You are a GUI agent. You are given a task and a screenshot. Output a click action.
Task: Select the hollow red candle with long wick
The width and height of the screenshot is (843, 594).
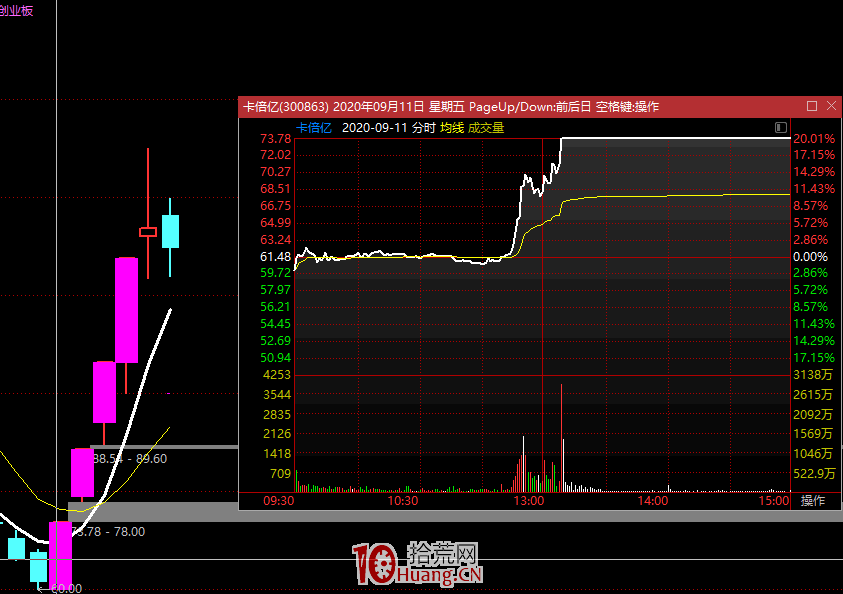[148, 232]
